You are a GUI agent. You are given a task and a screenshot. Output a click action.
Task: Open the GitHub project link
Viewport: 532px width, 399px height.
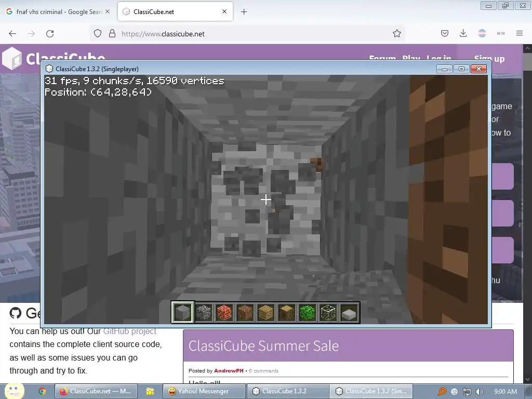tap(129, 331)
